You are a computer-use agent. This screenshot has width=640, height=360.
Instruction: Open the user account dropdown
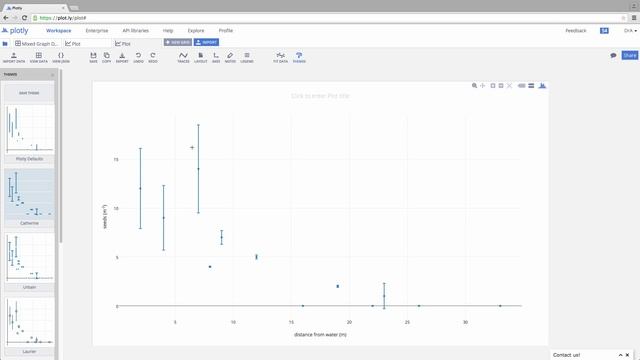(x=630, y=31)
